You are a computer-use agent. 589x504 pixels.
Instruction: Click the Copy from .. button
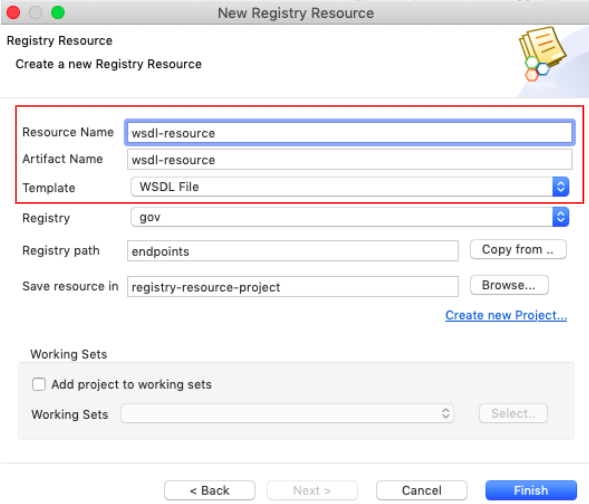click(x=518, y=249)
